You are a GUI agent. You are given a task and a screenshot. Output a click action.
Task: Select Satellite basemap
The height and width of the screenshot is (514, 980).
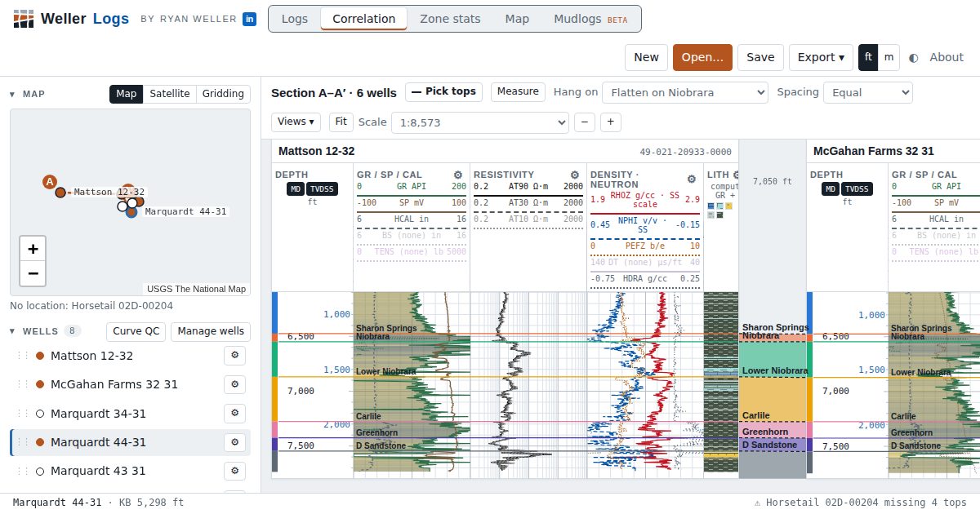170,94
